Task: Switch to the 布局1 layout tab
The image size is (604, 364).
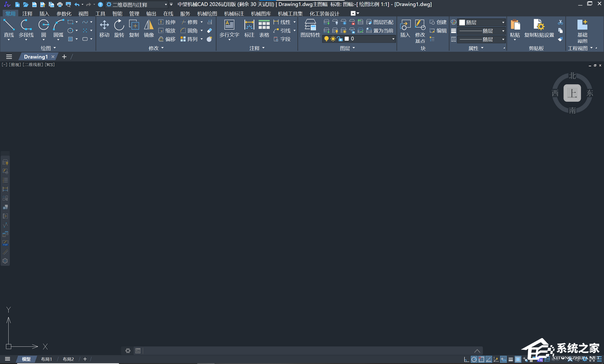Action: click(46, 359)
